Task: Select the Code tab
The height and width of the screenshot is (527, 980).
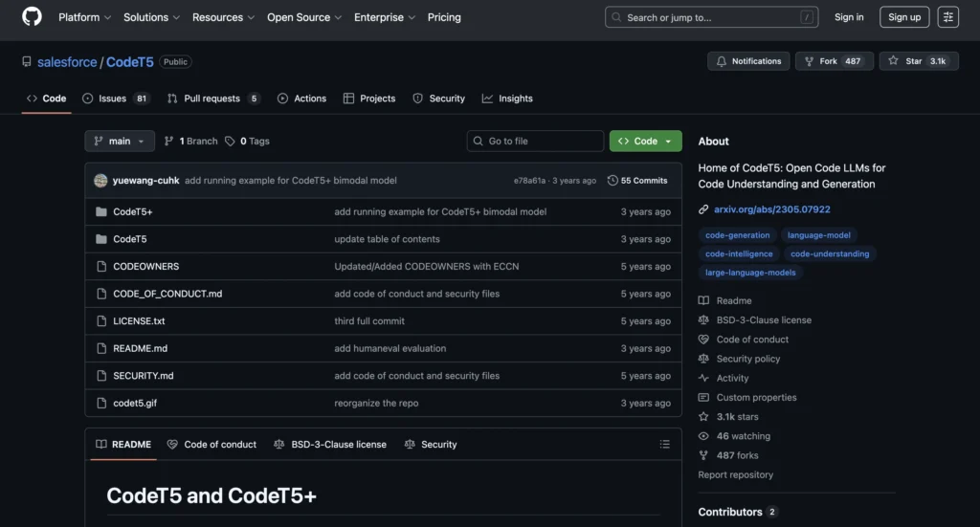Action: point(46,99)
